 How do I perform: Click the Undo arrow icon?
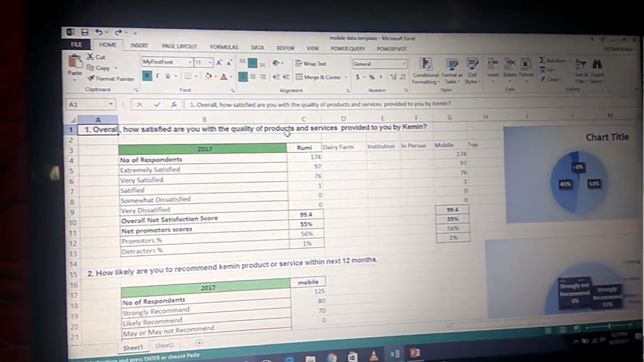coord(99,32)
